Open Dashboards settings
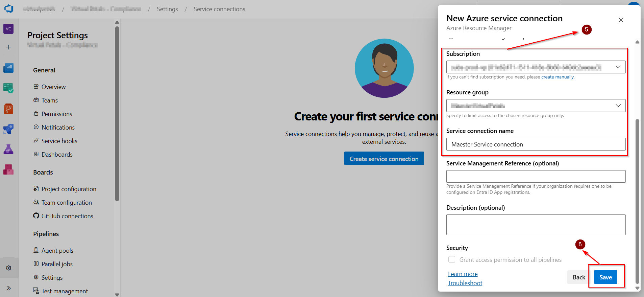The image size is (644, 297). [x=57, y=155]
